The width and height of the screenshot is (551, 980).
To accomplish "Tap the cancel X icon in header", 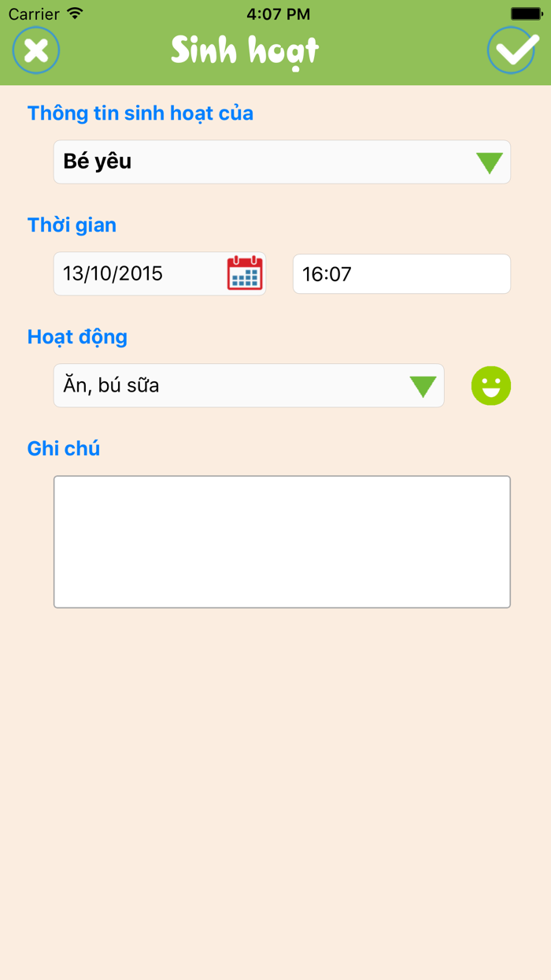I will click(x=36, y=50).
